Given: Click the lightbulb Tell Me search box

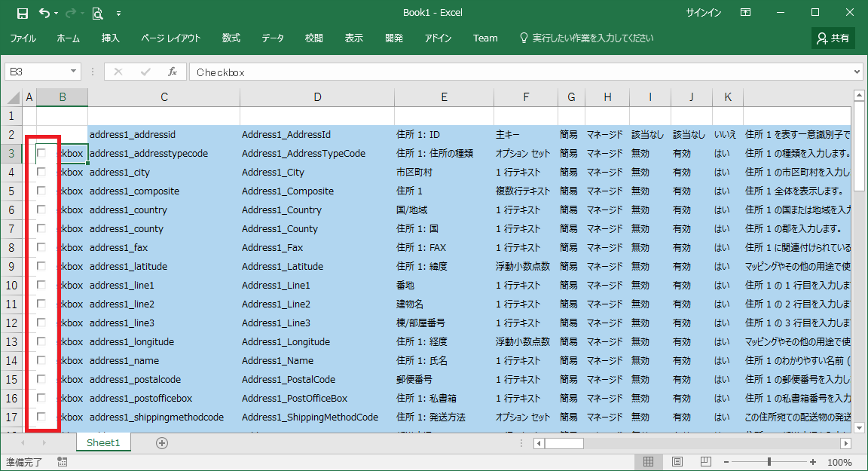Looking at the screenshot, I should [586, 38].
